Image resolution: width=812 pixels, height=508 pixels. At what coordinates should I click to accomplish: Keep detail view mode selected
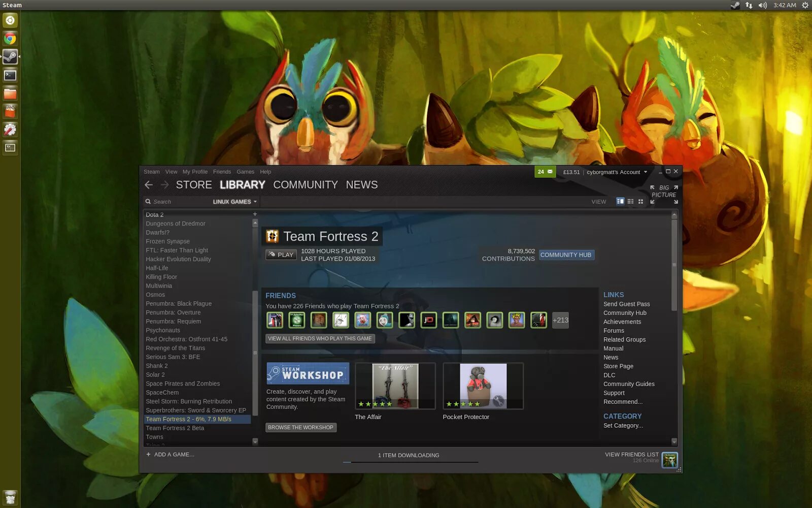[x=620, y=201]
